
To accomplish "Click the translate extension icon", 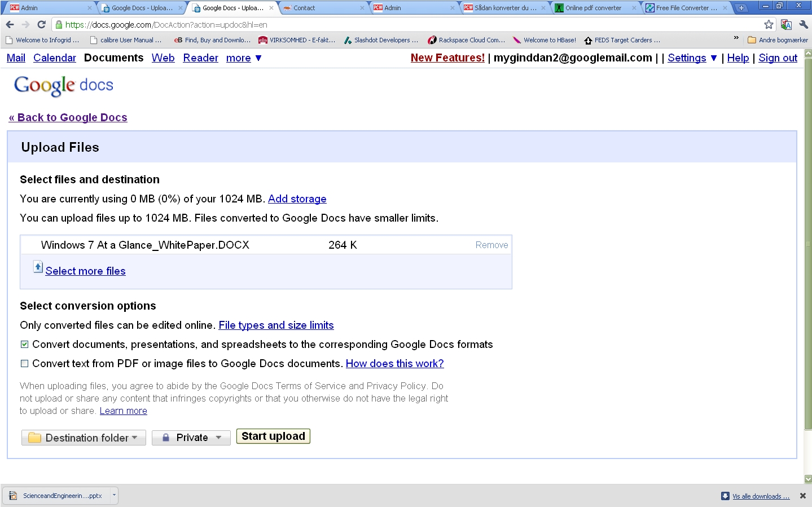I will (x=786, y=25).
